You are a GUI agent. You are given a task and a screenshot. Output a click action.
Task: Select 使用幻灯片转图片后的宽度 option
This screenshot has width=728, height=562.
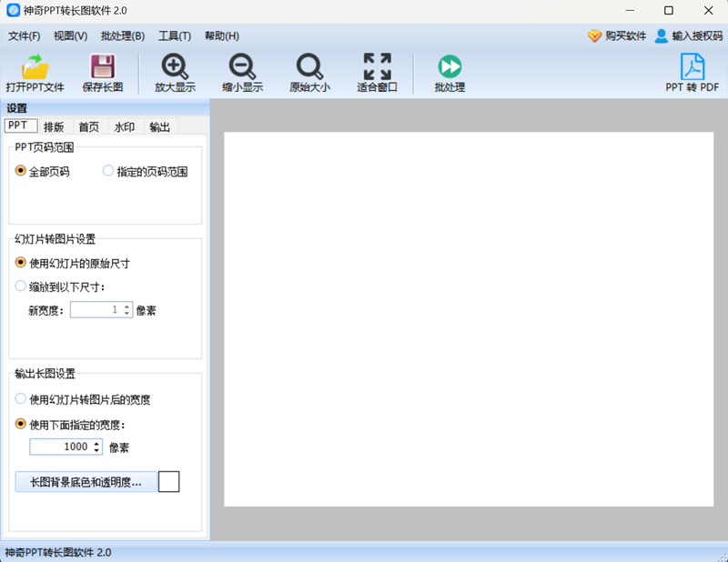[21, 399]
